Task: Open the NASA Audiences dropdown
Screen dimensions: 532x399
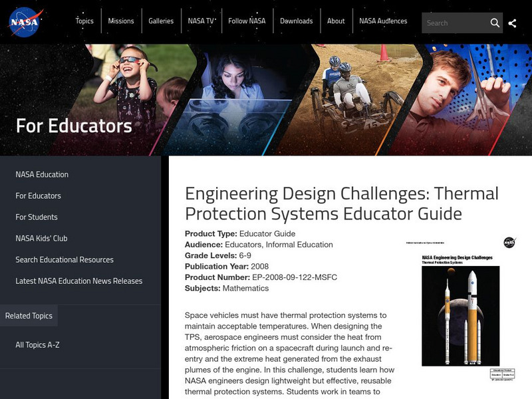Action: (384, 21)
